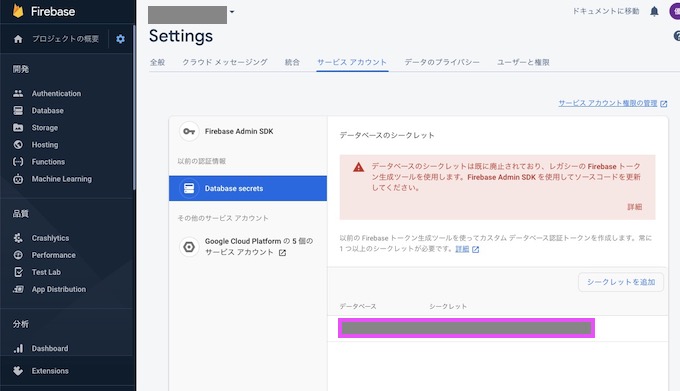Click external link icon after Google Cloud Platform の 5 個のサービス アカウント
The width and height of the screenshot is (680, 391).
[x=282, y=253]
